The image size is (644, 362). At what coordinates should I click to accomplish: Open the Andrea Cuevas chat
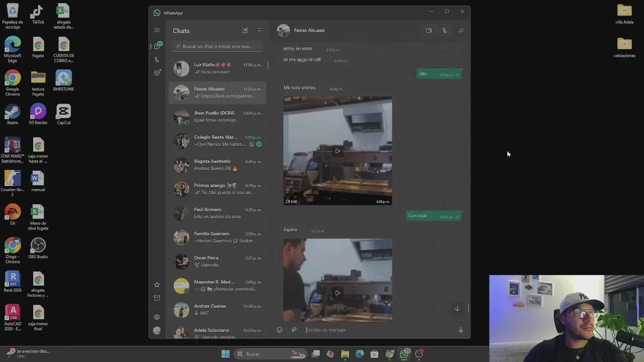(x=217, y=310)
